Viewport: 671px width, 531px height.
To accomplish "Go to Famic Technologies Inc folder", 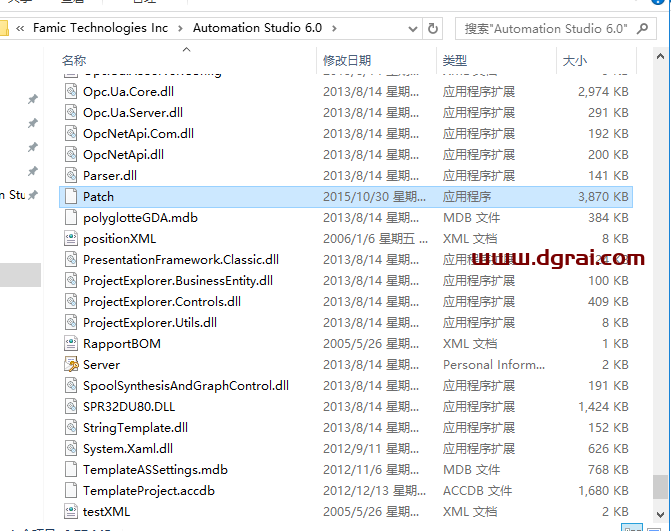I will click(101, 28).
